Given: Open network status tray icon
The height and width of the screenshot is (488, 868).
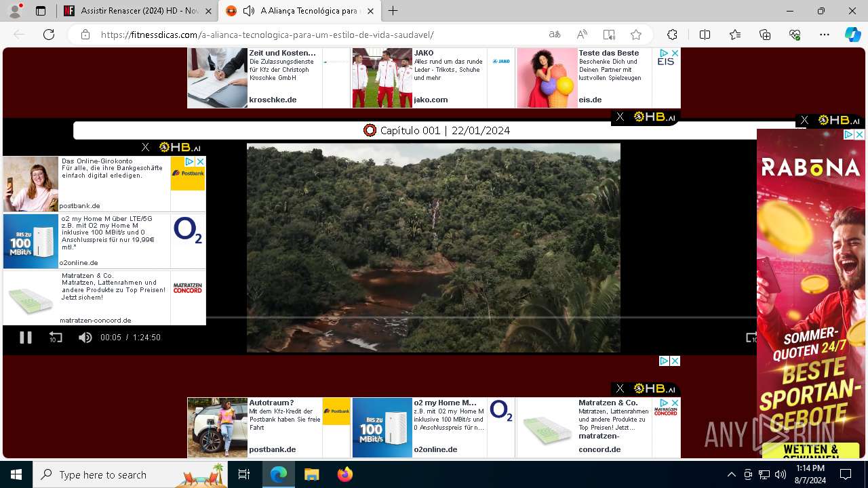Looking at the screenshot, I should [764, 474].
